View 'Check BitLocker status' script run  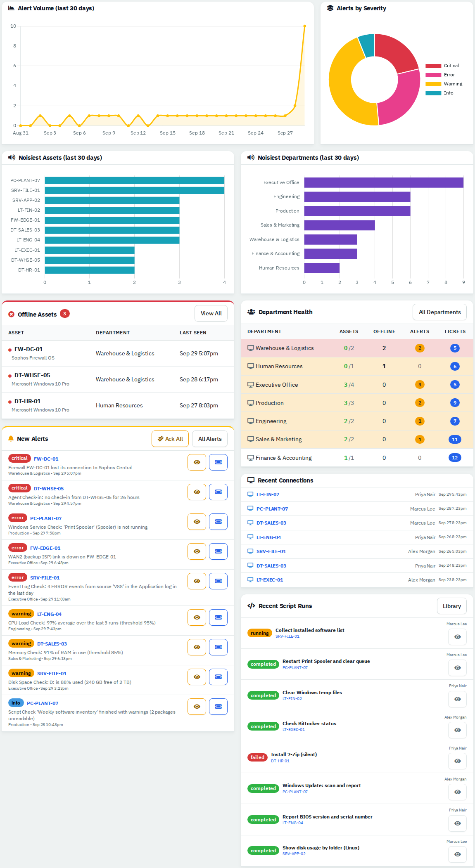pyautogui.click(x=457, y=730)
